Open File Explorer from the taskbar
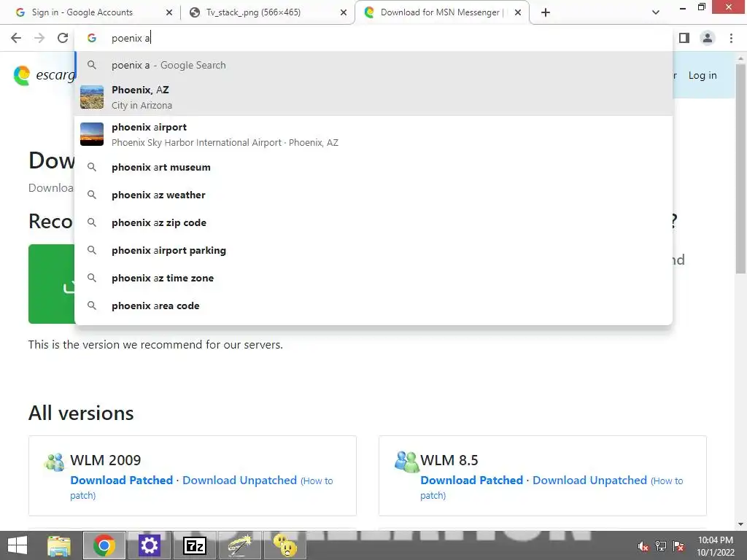The image size is (747, 560). [x=59, y=545]
